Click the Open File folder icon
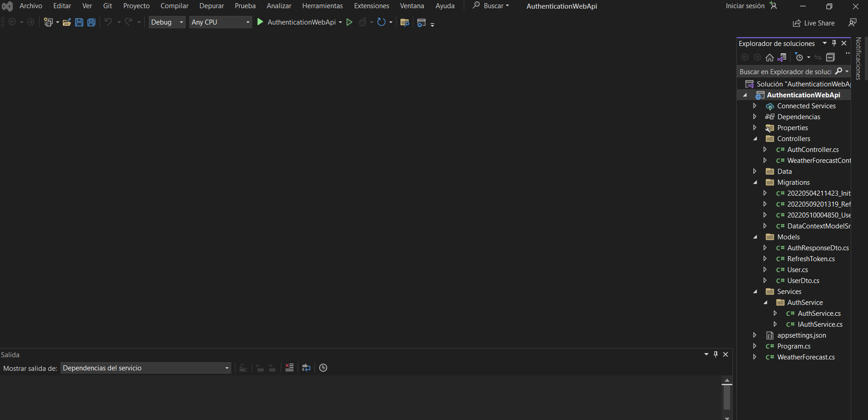 pos(67,22)
